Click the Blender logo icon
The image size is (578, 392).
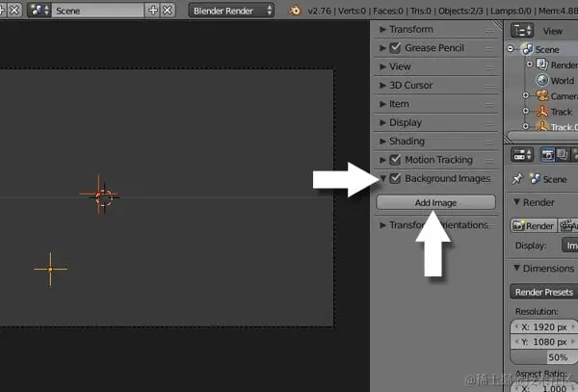pos(295,11)
